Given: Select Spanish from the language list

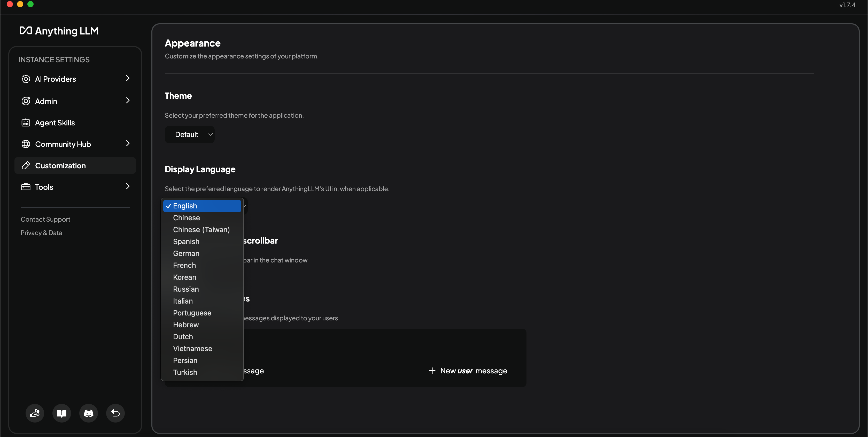Looking at the screenshot, I should (x=186, y=242).
